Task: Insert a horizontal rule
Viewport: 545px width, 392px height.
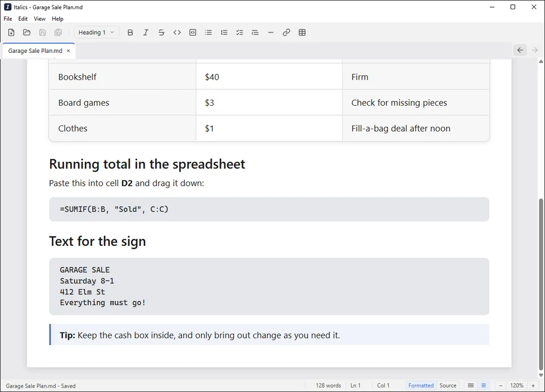Action: point(271,32)
